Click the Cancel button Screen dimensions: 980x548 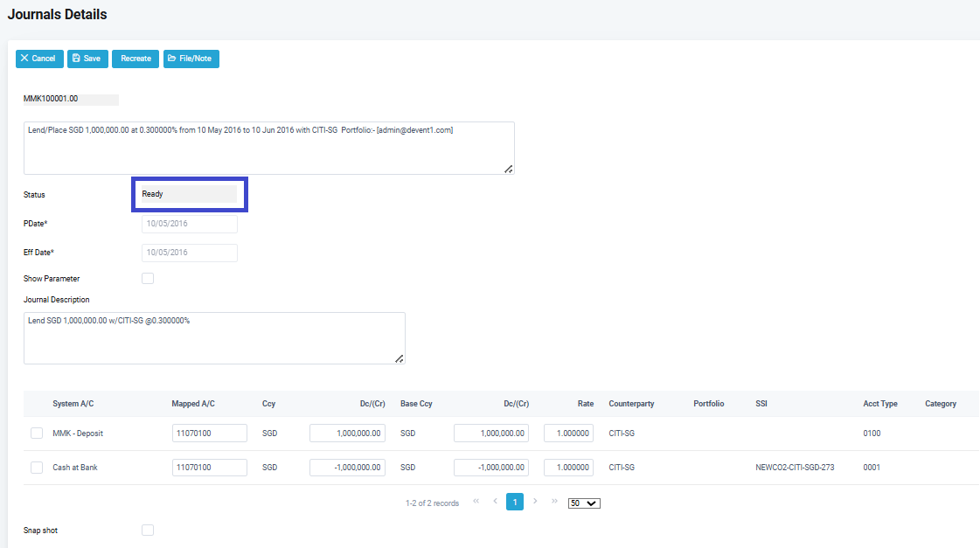point(39,59)
